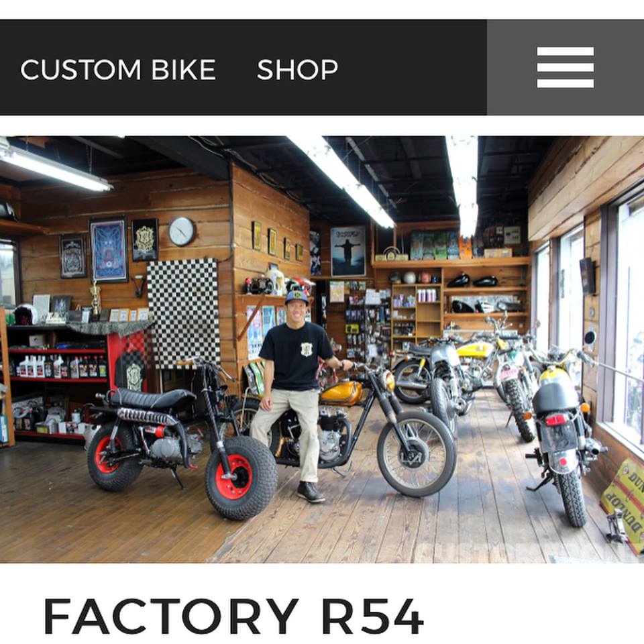Go to the SHOP menu item
The image size is (644, 644).
pos(297,69)
